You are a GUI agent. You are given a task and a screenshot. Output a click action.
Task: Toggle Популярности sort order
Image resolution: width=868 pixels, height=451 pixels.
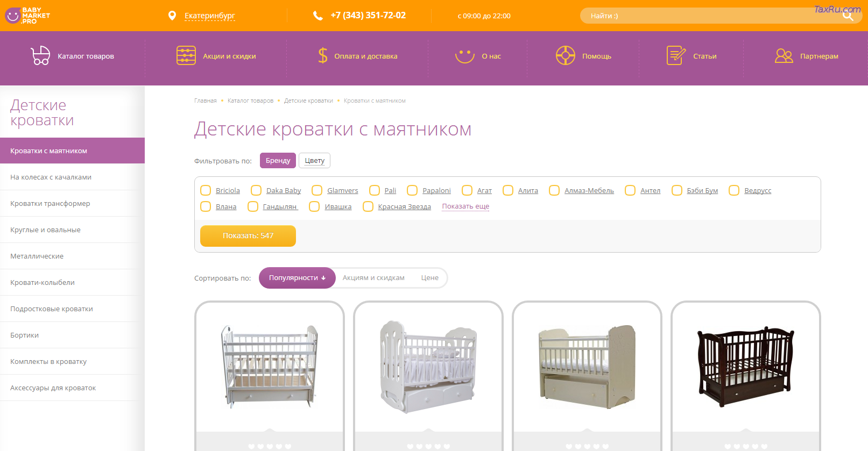(297, 278)
